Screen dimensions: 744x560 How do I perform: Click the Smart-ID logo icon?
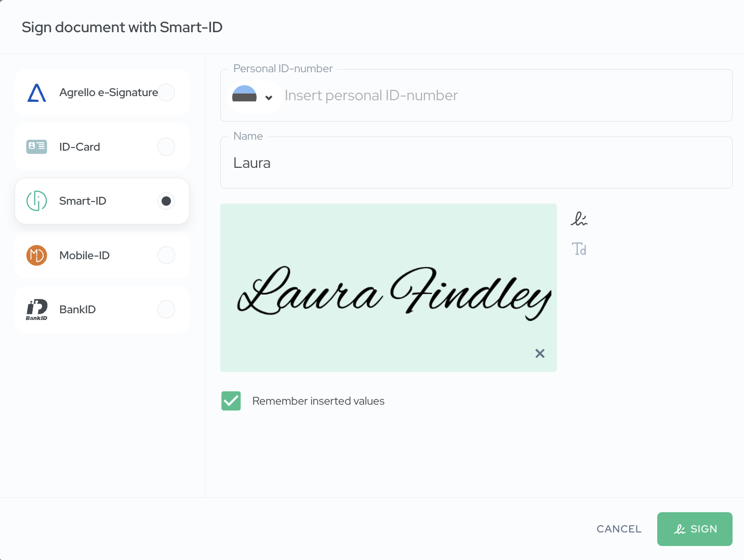[36, 201]
